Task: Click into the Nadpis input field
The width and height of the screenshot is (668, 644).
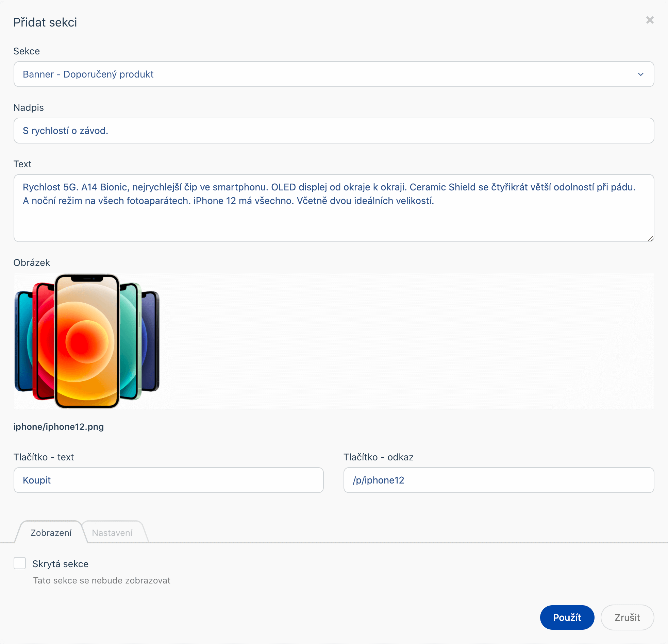Action: click(333, 131)
